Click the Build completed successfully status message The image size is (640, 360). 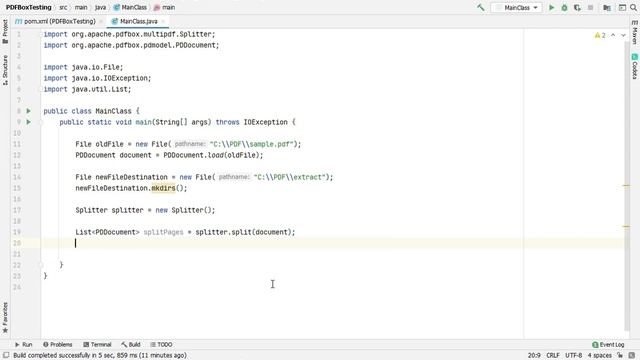point(100,356)
